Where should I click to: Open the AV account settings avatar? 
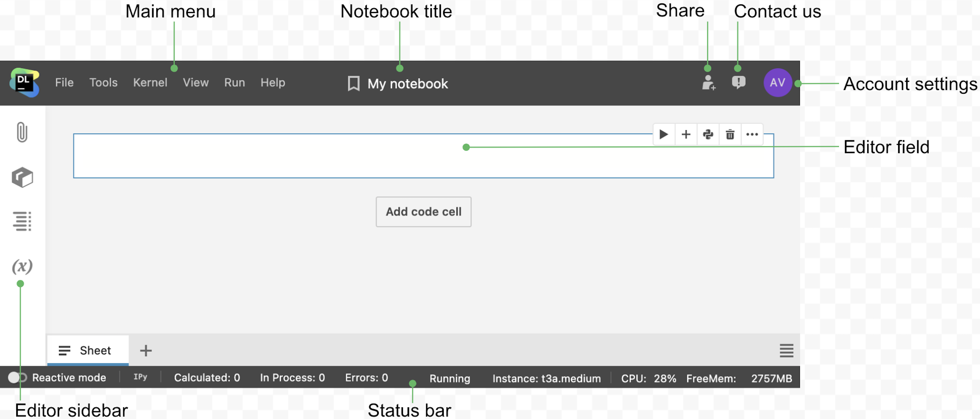click(777, 82)
